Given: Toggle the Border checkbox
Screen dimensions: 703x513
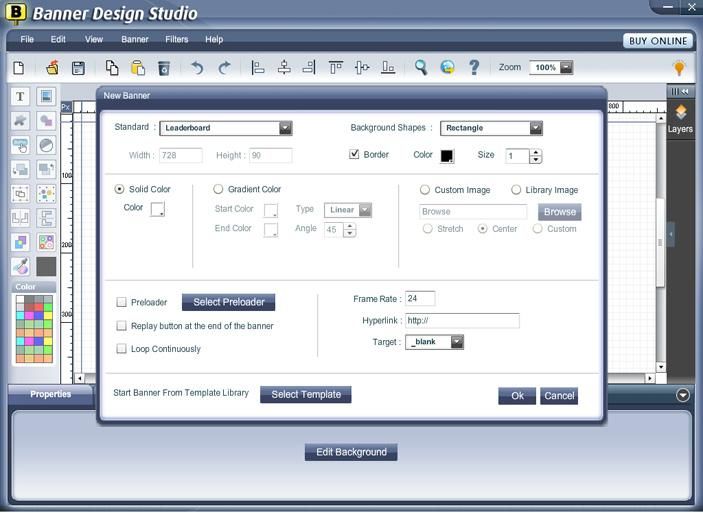Looking at the screenshot, I should [x=354, y=154].
